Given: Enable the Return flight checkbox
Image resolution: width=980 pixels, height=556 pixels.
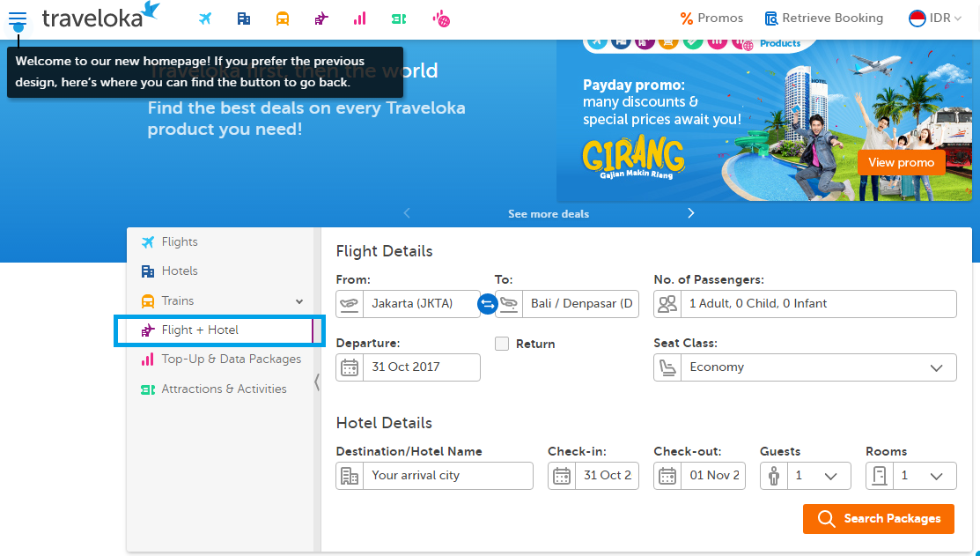Looking at the screenshot, I should coord(502,344).
